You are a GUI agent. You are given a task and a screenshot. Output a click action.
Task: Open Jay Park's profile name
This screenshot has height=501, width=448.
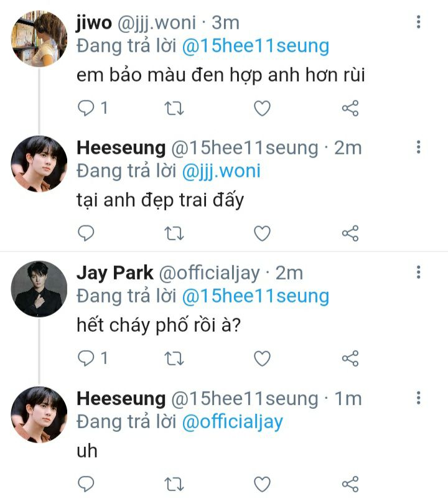pos(114,273)
